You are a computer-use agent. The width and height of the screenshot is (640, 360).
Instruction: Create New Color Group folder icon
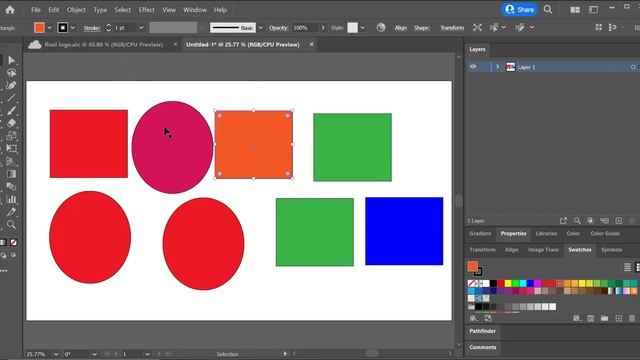pos(604,318)
